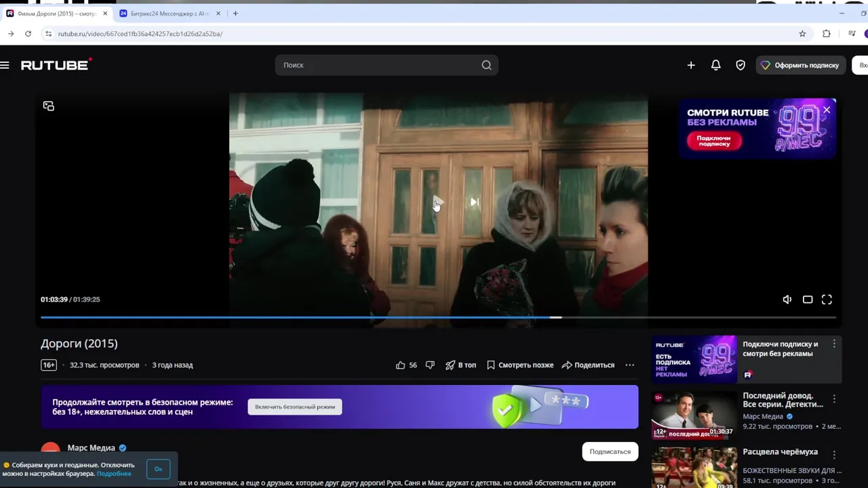Open the hamburger side menu
Image resolution: width=868 pixels, height=488 pixels.
5,65
